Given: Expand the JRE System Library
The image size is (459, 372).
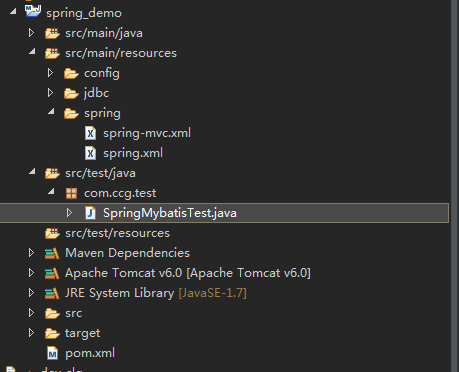Looking at the screenshot, I should (31, 293).
